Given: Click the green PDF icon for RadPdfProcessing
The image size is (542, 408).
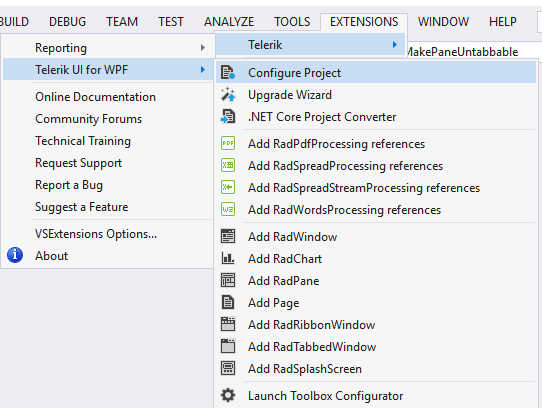Looking at the screenshot, I should pos(228,143).
